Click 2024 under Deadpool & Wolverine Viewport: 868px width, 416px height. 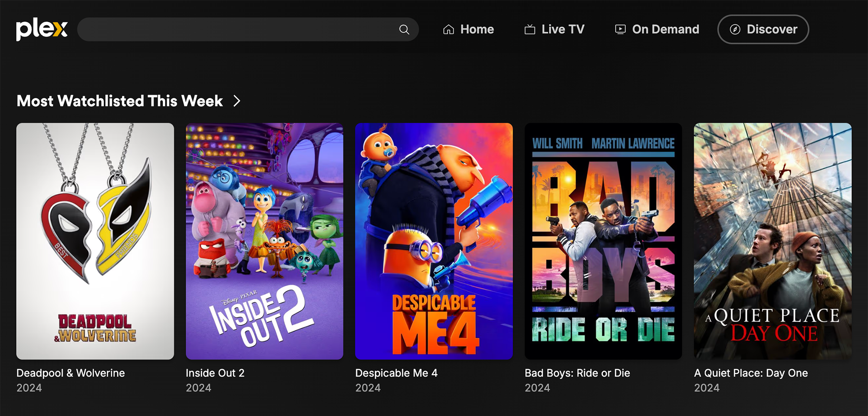(29, 388)
